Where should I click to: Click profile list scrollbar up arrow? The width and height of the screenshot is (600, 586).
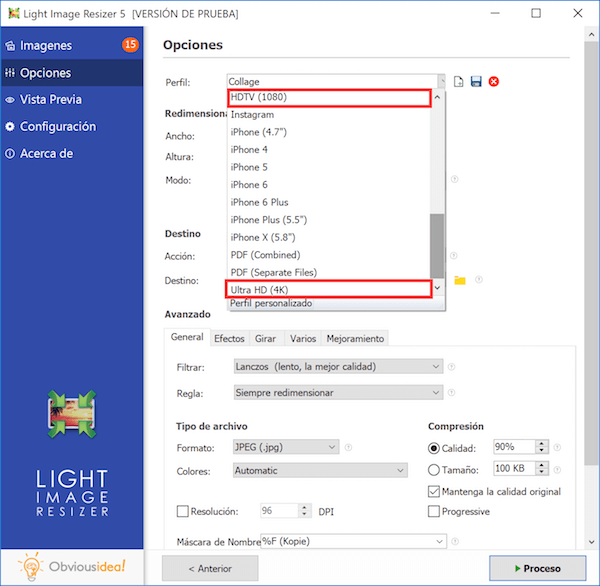pyautogui.click(x=437, y=97)
